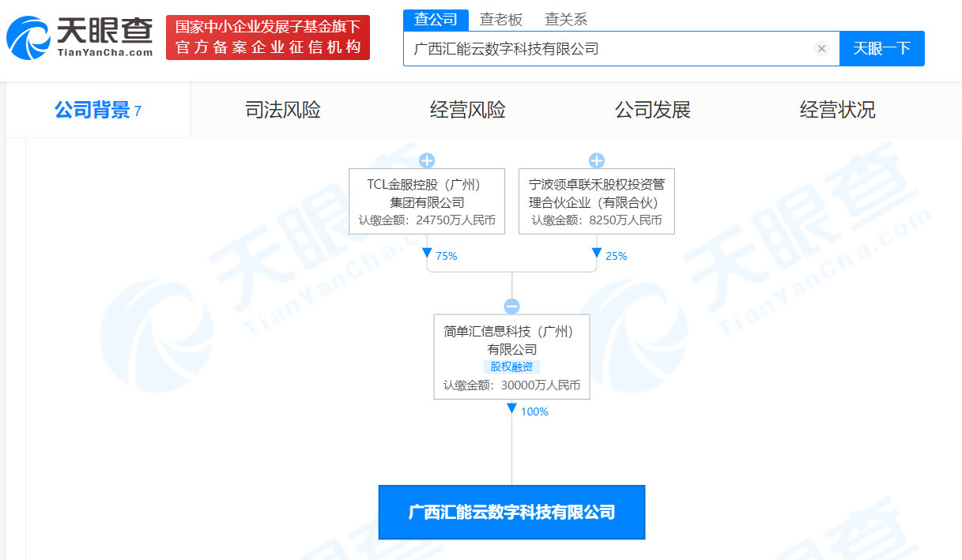This screenshot has width=962, height=560.
Task: Expand shareholders above 宁波领卓联禾 node
Action: coord(597,161)
